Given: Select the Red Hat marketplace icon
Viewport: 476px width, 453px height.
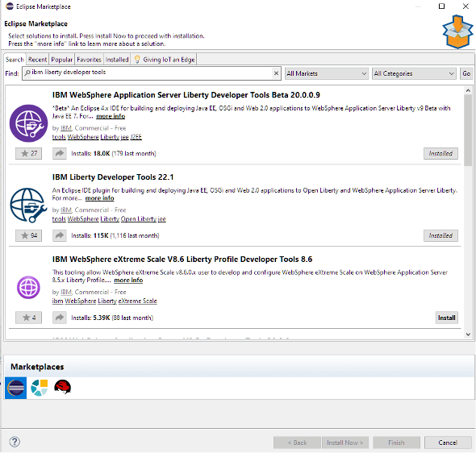Looking at the screenshot, I should 63,387.
